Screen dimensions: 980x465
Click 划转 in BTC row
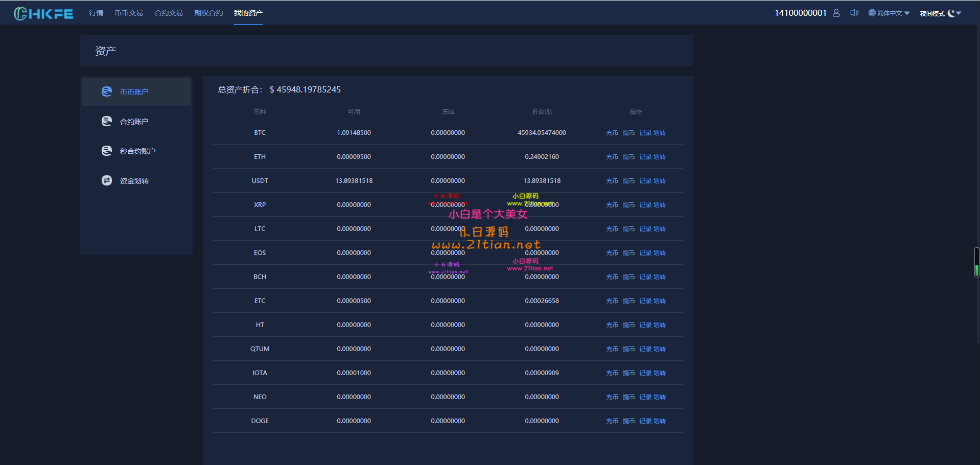660,133
